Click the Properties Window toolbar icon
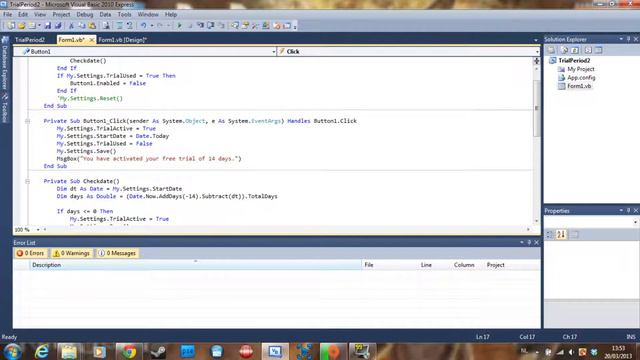Image resolution: width=640 pixels, height=360 pixels. point(245,26)
